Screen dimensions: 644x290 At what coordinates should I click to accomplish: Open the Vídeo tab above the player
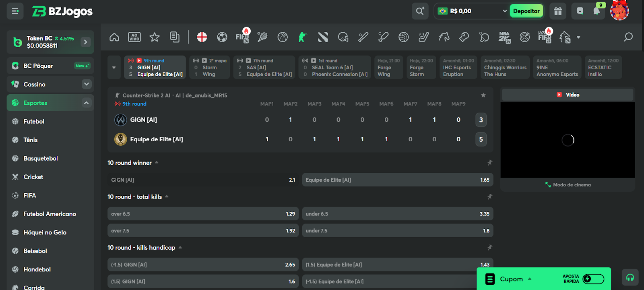pyautogui.click(x=568, y=95)
